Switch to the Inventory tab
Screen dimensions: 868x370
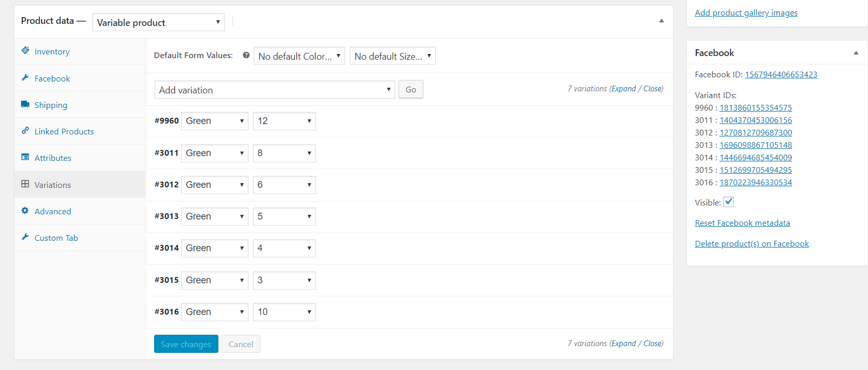click(80, 51)
